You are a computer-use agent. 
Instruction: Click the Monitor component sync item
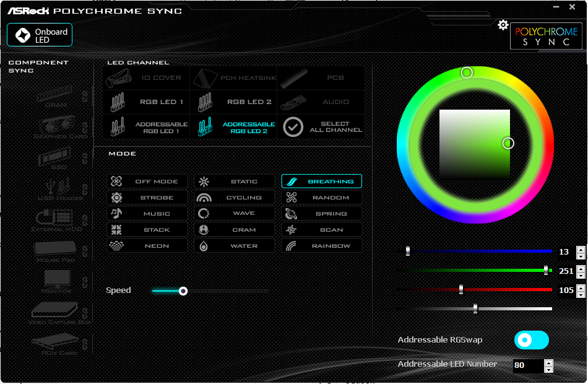pos(56,282)
